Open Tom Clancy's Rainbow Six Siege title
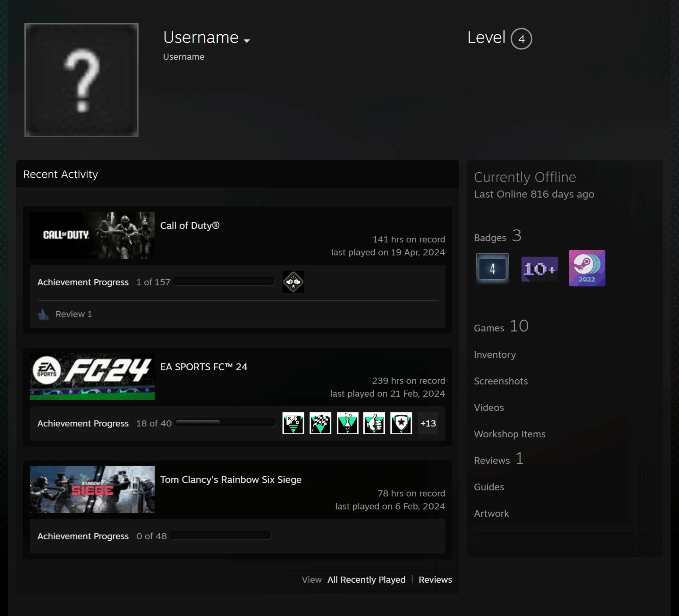Screen dimensions: 679x616 click(231, 479)
